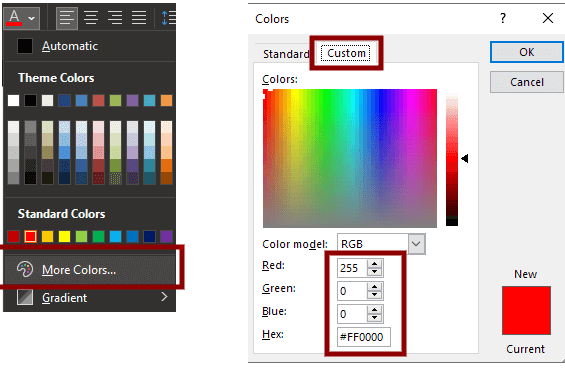Click the Blue value field

[x=352, y=314]
